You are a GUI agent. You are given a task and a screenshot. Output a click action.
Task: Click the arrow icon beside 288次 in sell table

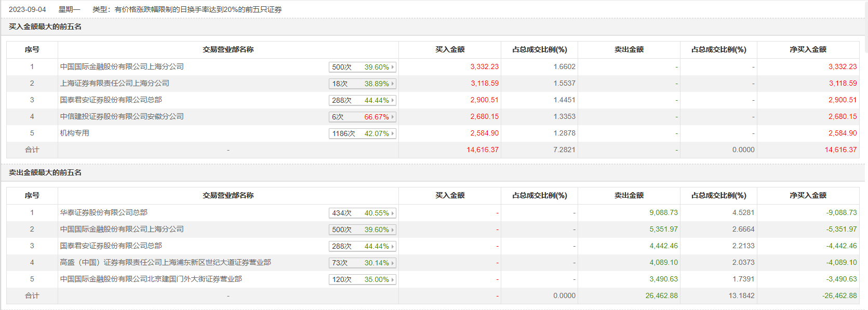point(393,246)
